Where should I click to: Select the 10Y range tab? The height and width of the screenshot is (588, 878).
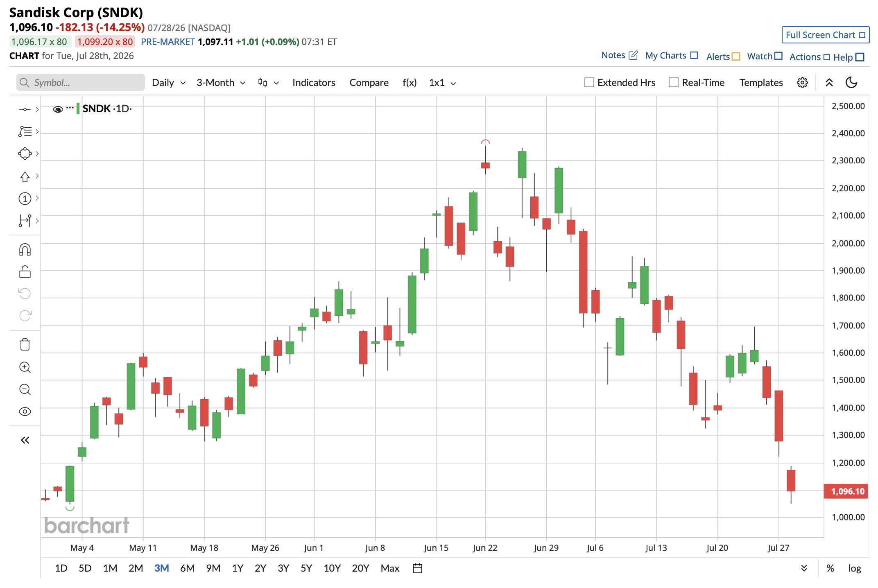click(332, 568)
